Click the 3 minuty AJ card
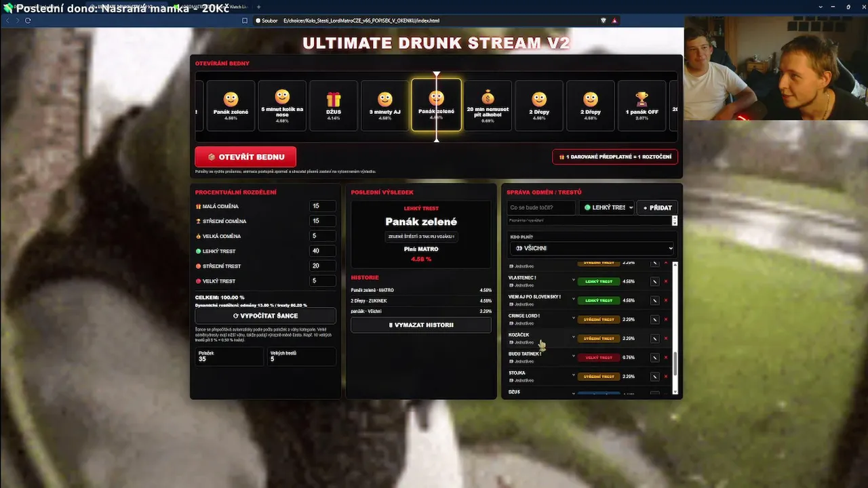868x488 pixels. [385, 106]
